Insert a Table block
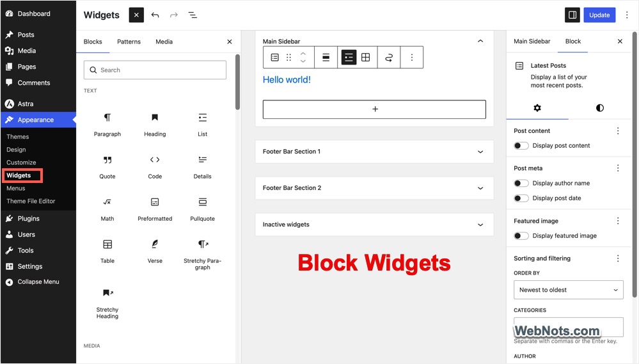Viewport: 639px width, 364px height. 107,251
